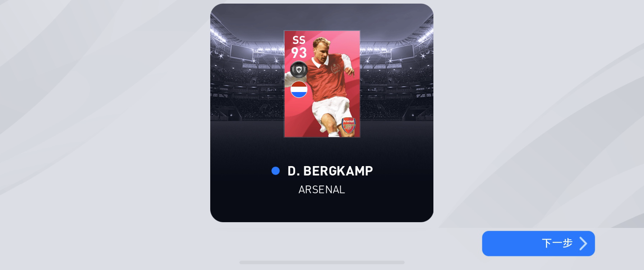This screenshot has height=270, width=644.
Task: Click the 93 overall rating number
Action: (x=299, y=53)
